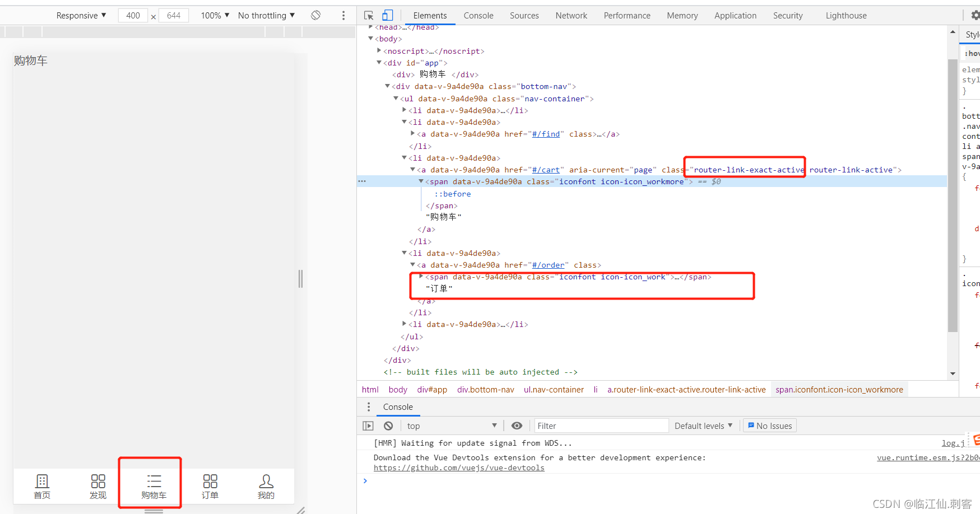
Task: Open the Application tab
Action: pyautogui.click(x=735, y=16)
